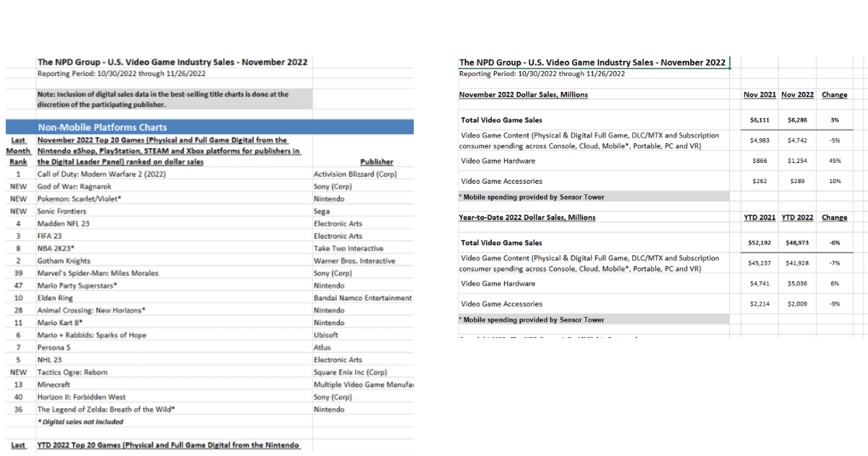Click the $52,192 year-to-date total cell

759,242
